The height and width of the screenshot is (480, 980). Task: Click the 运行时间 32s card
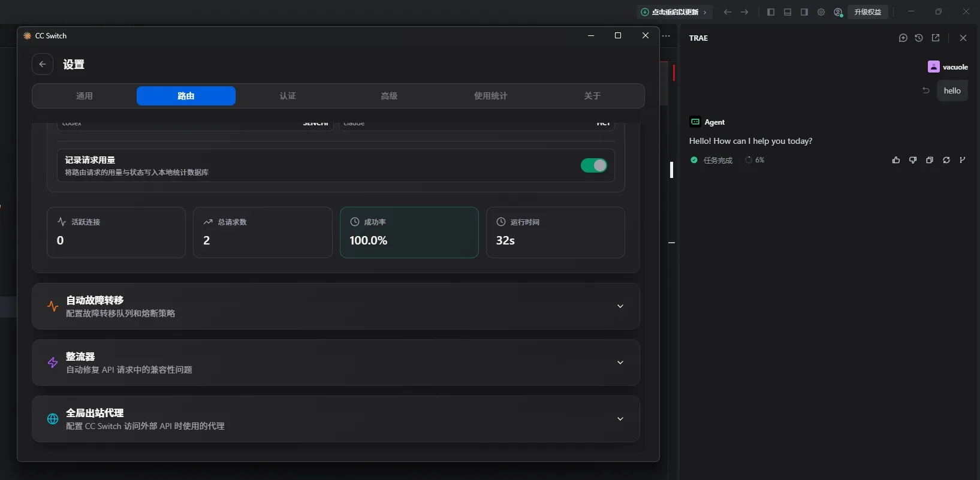[x=556, y=233]
